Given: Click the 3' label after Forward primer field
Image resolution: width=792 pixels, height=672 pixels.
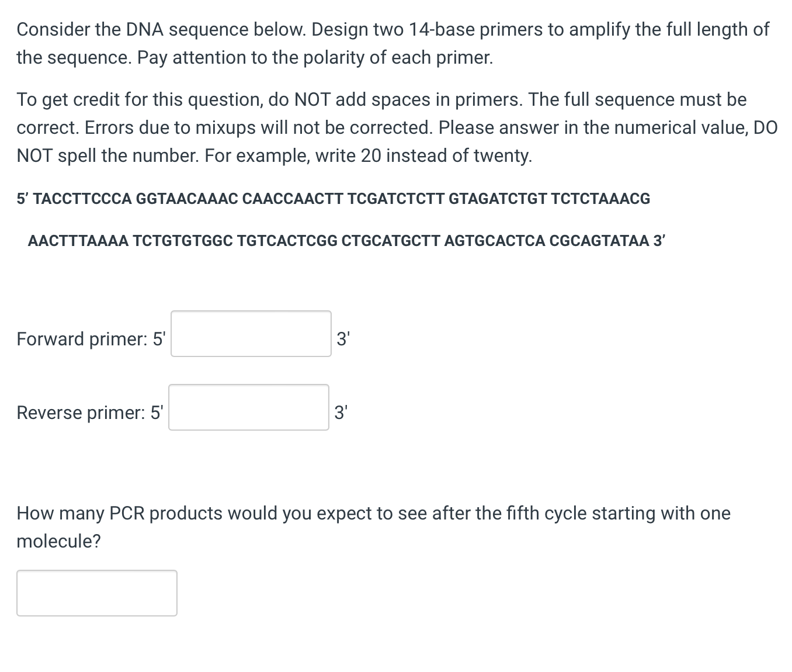Looking at the screenshot, I should 343,339.
